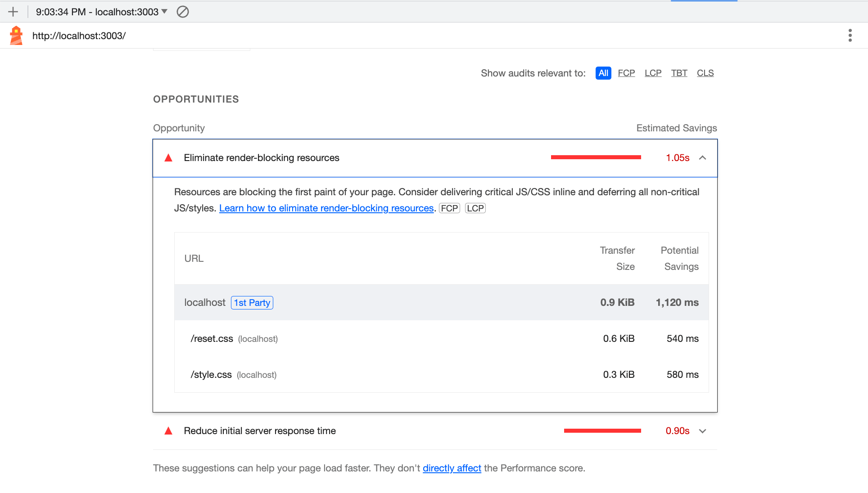The width and height of the screenshot is (868, 493).
Task: Click the red savings bar for 1.05s
Action: point(596,157)
